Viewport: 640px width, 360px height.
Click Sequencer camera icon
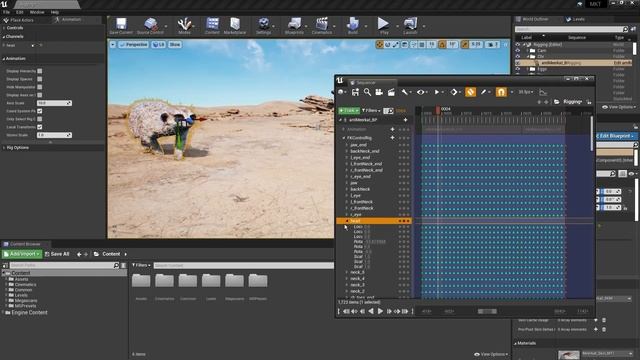(x=379, y=93)
